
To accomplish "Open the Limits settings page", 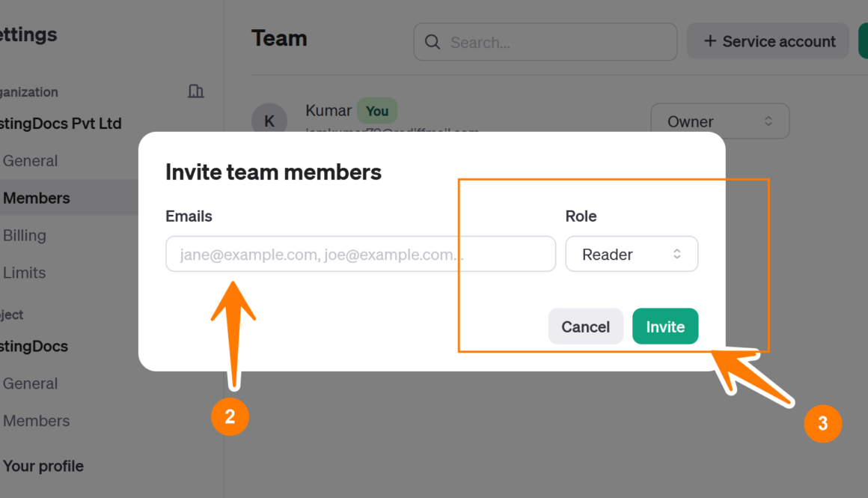I will point(25,273).
